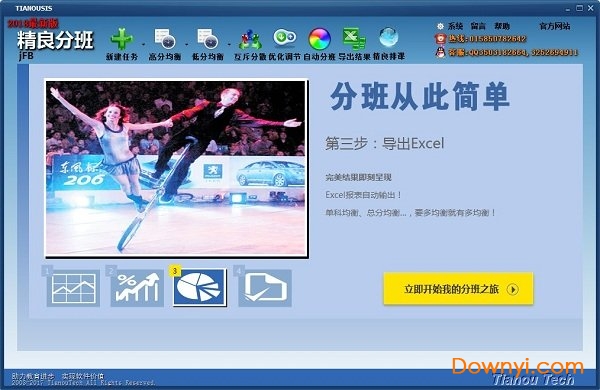The height and width of the screenshot is (390, 600).
Task: Click the 客服 QQ numbers text
Action: [514, 52]
